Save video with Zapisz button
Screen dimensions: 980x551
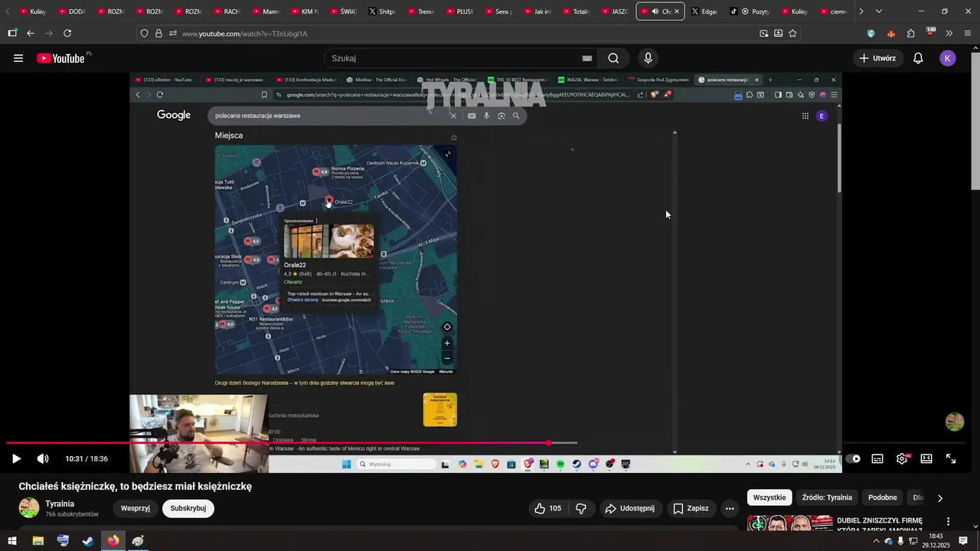point(691,508)
